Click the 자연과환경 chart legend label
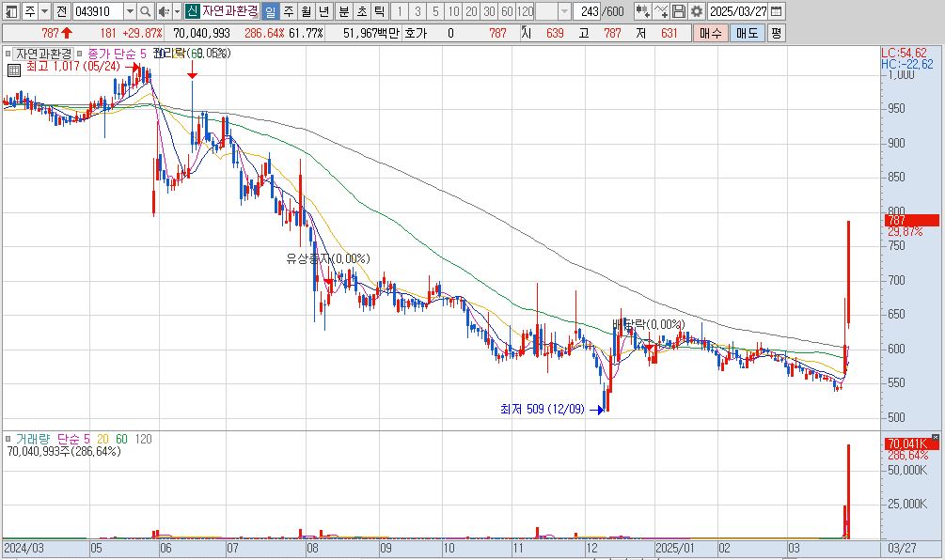The image size is (945, 560). (x=44, y=54)
